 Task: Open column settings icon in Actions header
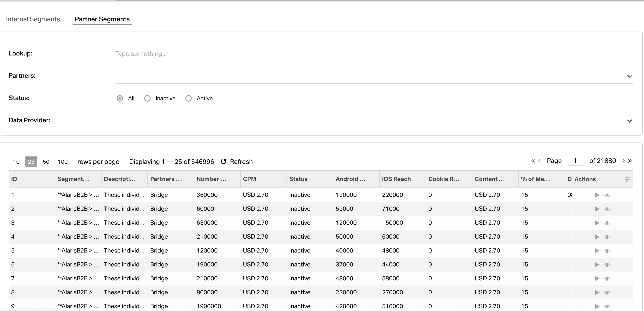click(627, 179)
